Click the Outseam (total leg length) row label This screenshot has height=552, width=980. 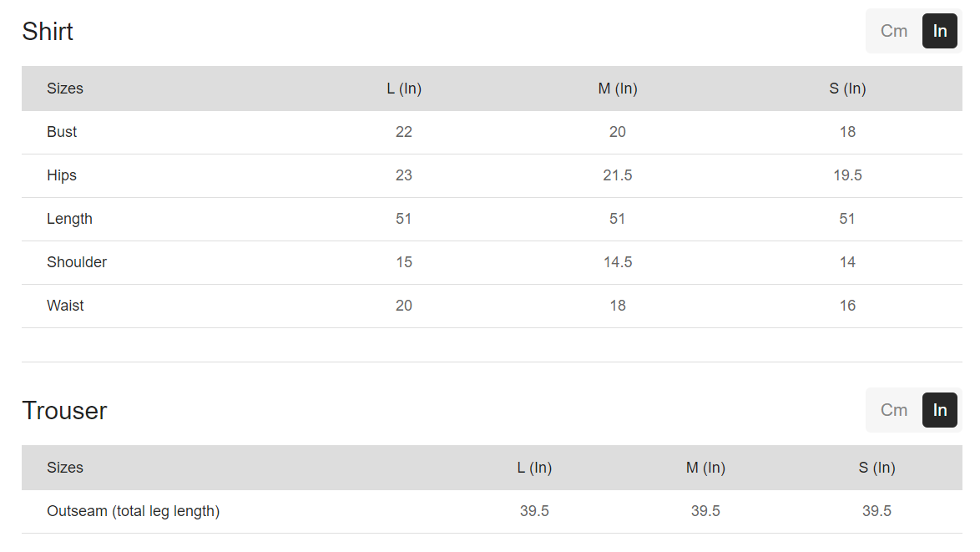click(x=133, y=511)
